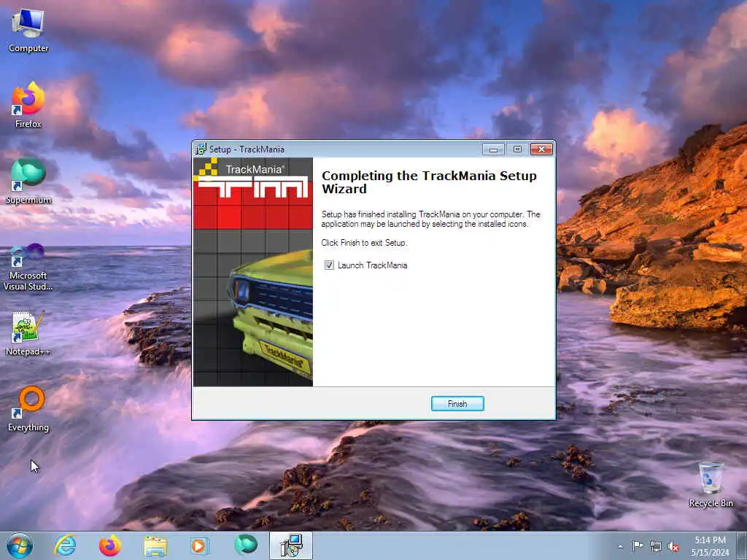Uncheck the Launch TrackMania checkbox
The image size is (747, 560).
tap(329, 265)
